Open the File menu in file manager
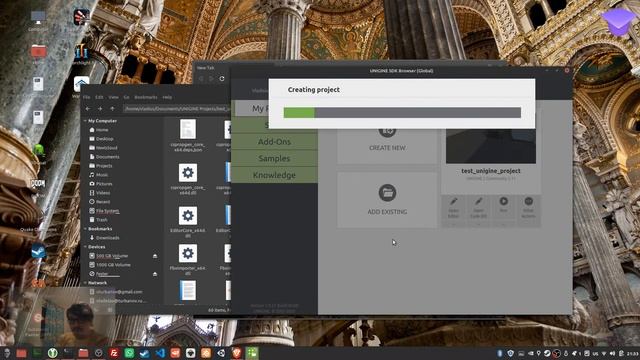The height and width of the screenshot is (360, 640). [x=87, y=98]
